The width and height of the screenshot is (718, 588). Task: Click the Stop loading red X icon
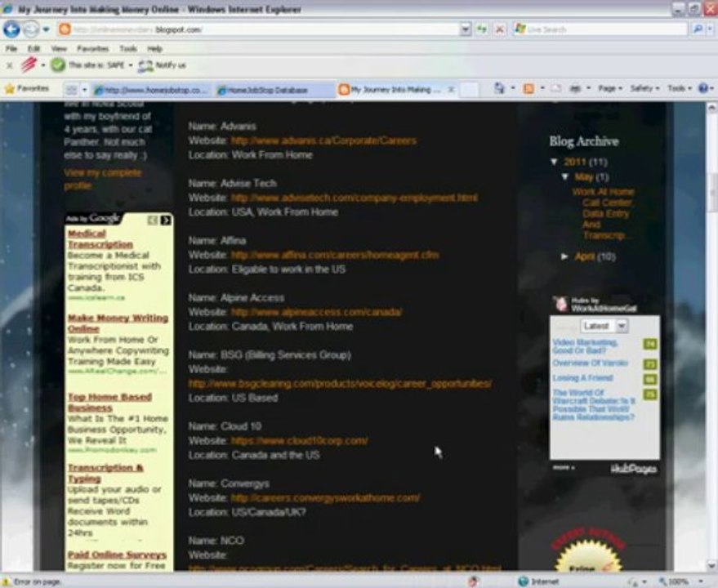pos(500,29)
